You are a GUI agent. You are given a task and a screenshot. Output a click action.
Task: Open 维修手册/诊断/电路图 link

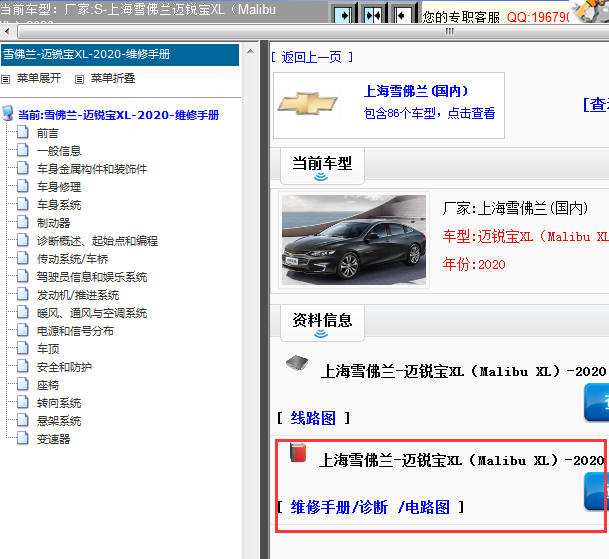tap(370, 507)
